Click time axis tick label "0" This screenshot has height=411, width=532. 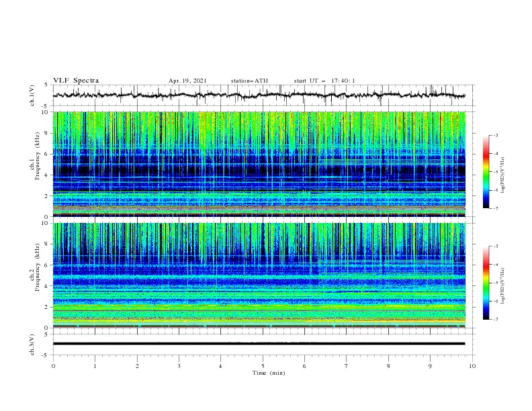tap(53, 366)
